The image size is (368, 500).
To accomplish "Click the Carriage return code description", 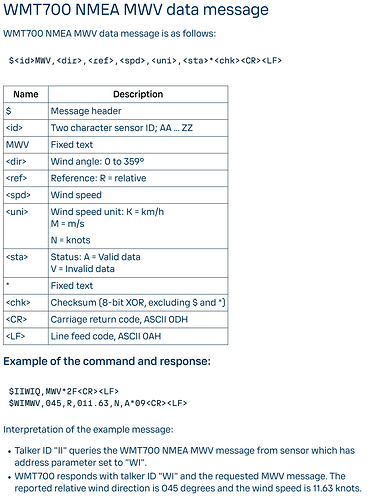I will (119, 320).
